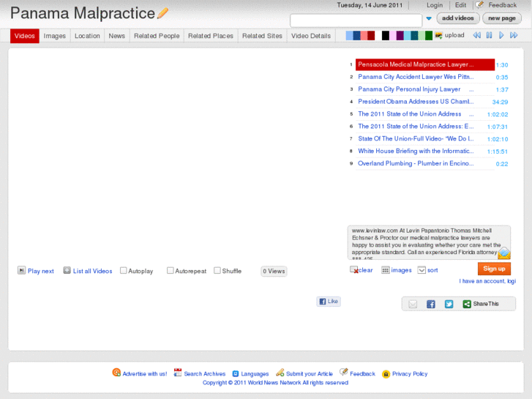Click the Feedback pencil icon at top right

click(479, 4)
